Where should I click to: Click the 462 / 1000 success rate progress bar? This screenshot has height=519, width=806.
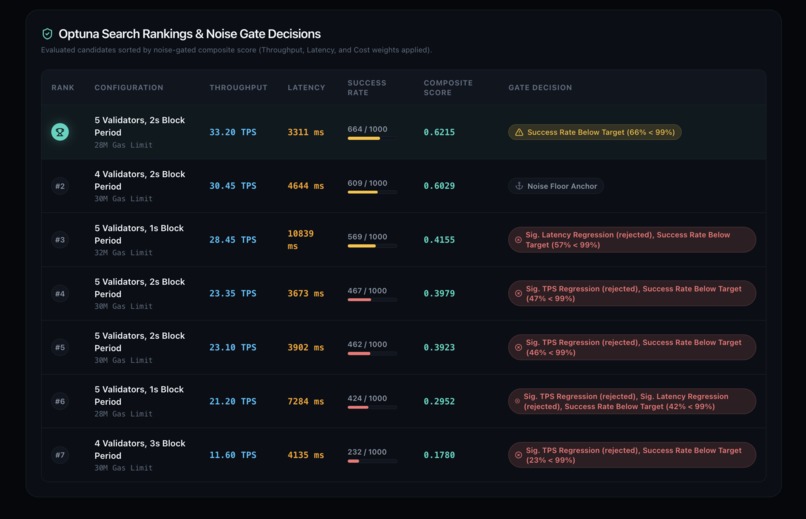(372, 354)
